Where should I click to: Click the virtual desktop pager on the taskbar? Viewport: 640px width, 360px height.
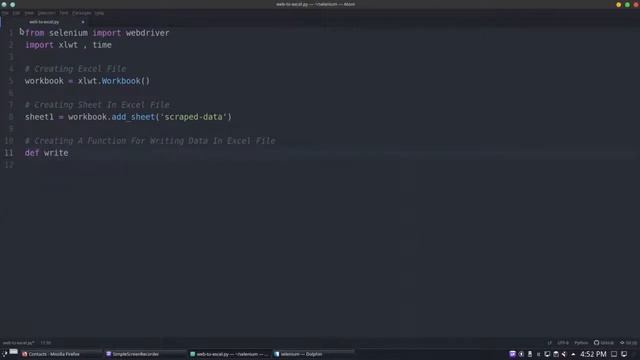click(14, 351)
